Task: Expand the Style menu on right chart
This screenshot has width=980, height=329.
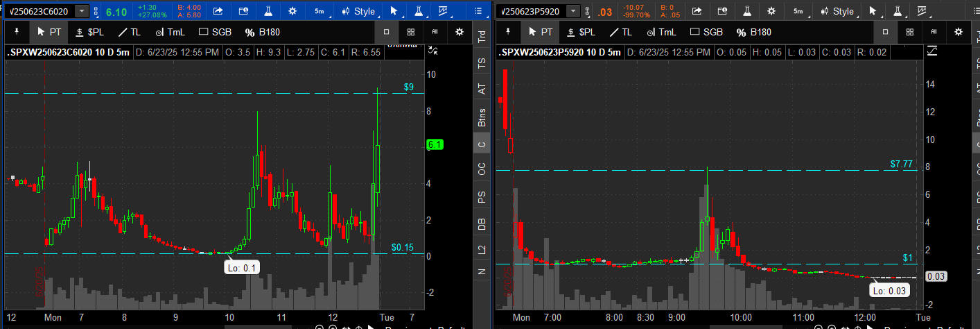Action: pos(837,11)
